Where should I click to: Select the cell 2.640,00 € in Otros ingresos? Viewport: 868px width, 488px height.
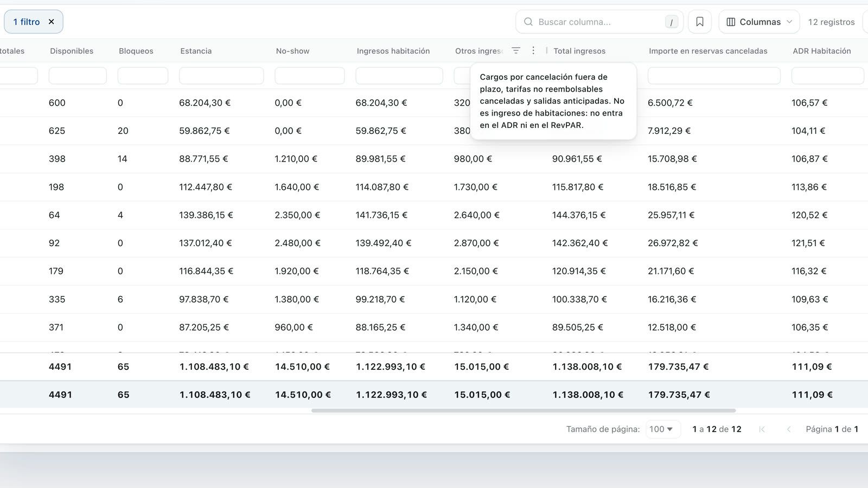(x=476, y=215)
